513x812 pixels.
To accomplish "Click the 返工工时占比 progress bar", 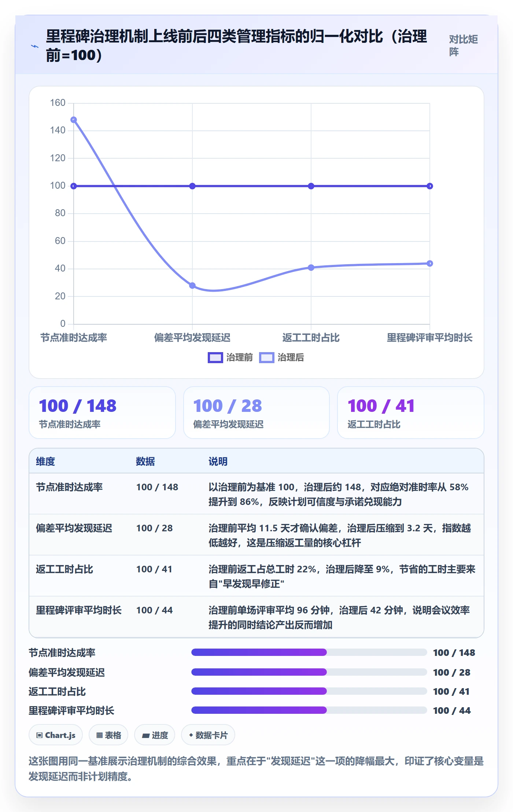I will (309, 691).
